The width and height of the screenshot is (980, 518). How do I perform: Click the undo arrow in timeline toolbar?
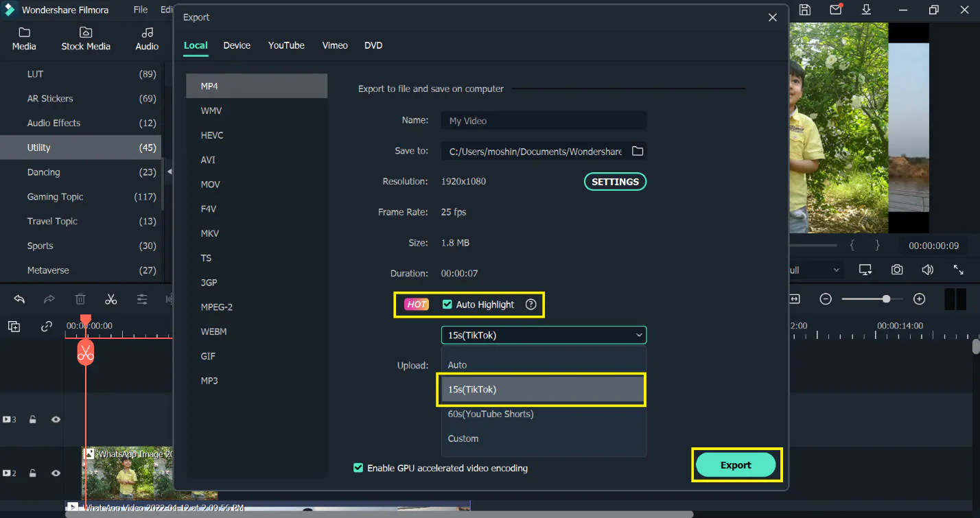click(x=19, y=299)
